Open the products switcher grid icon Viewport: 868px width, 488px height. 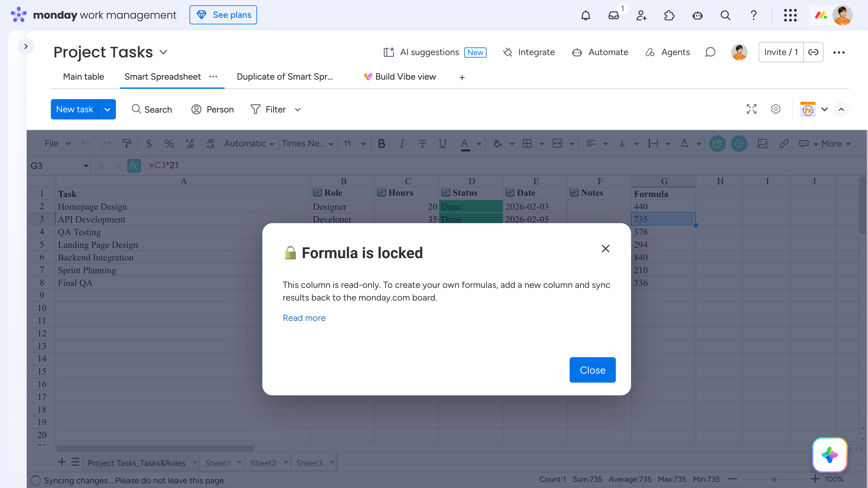point(790,15)
